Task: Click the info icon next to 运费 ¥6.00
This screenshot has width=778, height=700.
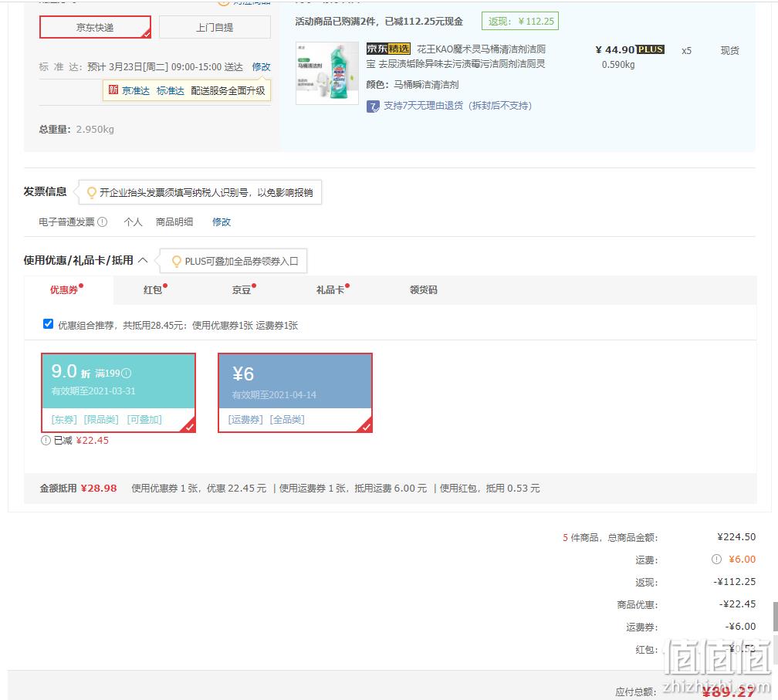Action: (x=716, y=559)
